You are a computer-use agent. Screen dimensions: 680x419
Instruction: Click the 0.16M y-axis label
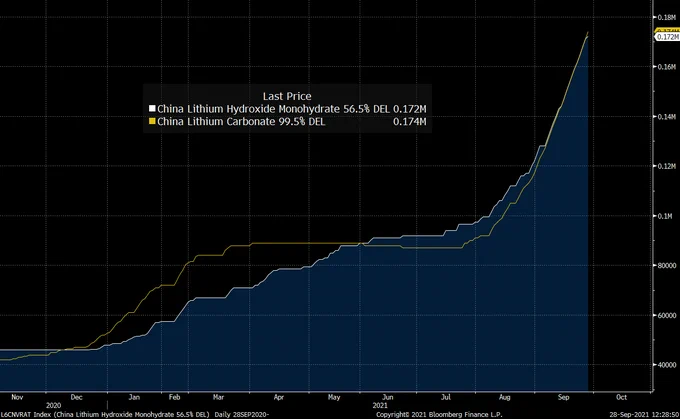point(667,67)
